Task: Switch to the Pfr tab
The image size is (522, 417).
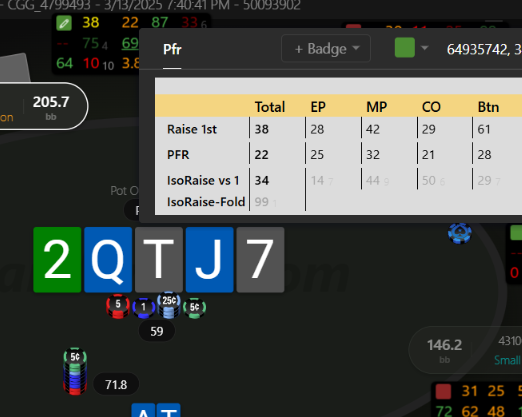Action: [172, 49]
